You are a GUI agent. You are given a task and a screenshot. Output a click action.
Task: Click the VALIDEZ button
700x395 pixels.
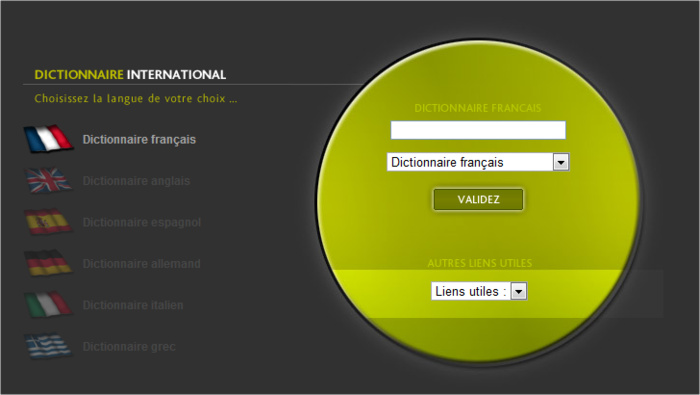point(478,200)
